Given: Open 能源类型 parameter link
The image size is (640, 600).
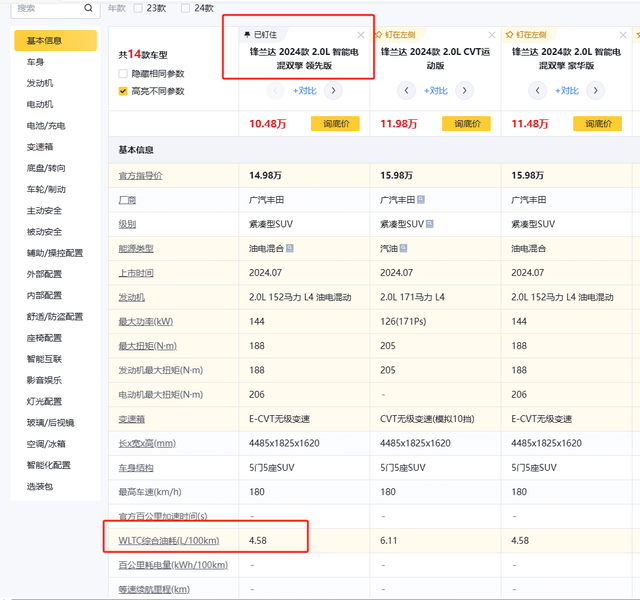Looking at the screenshot, I should [136, 249].
